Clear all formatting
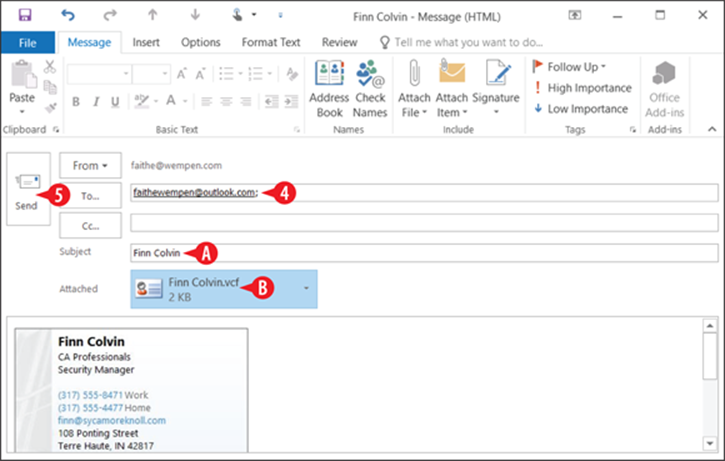This screenshot has width=725, height=461. tap(292, 74)
